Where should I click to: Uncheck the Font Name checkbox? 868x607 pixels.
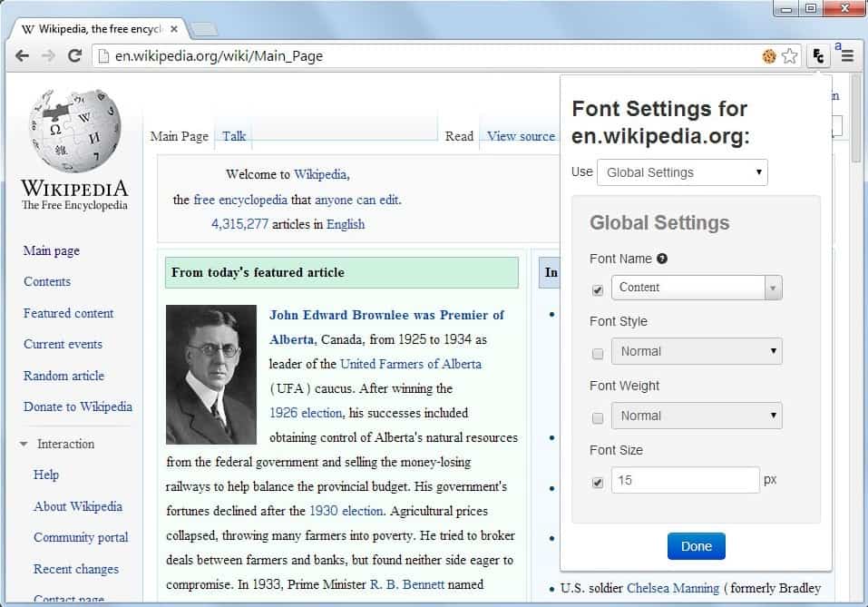[598, 290]
